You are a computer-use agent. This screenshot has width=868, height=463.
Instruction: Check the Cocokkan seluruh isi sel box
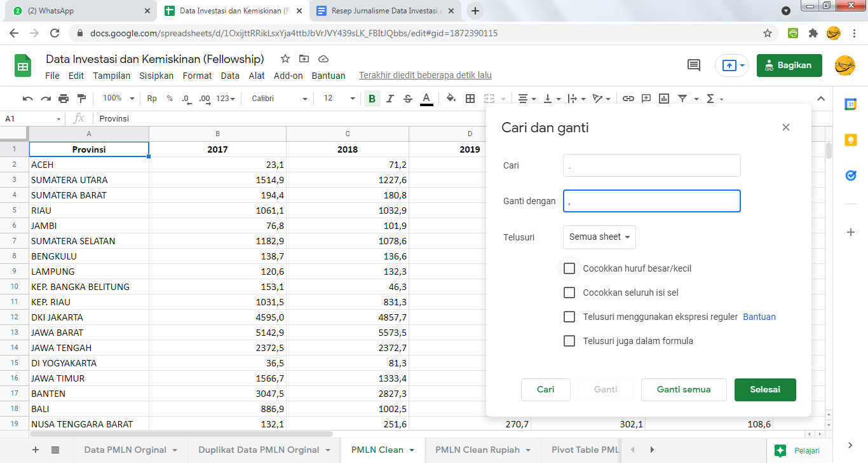tap(569, 293)
